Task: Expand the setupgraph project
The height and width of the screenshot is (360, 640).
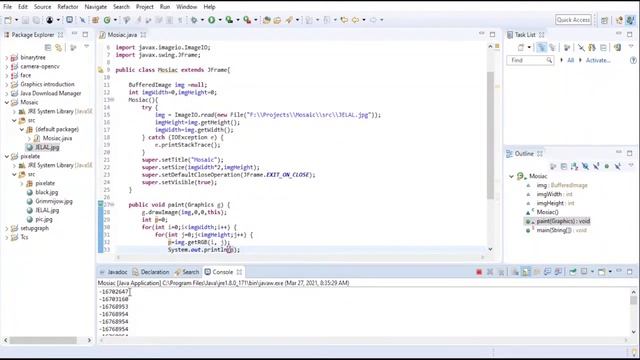Action: click(7, 228)
